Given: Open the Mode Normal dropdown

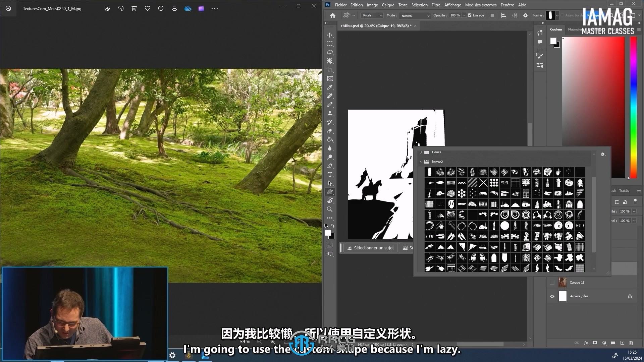Looking at the screenshot, I should coord(415,16).
